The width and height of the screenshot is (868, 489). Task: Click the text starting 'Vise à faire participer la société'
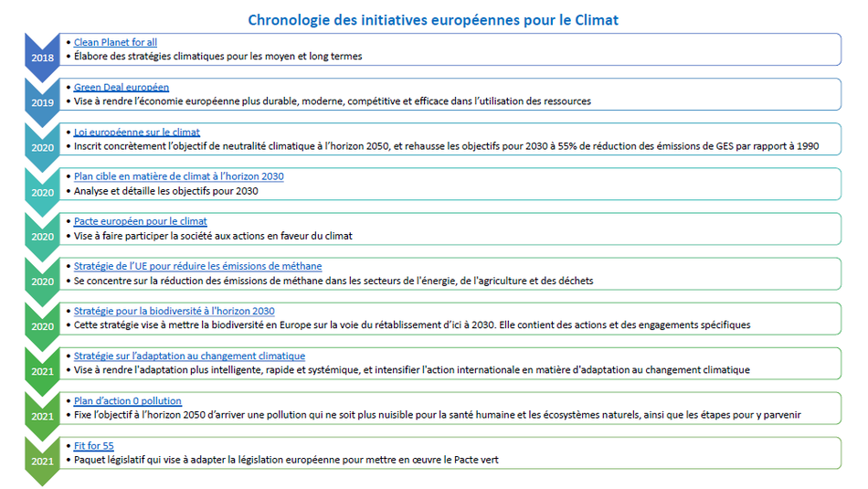213,236
